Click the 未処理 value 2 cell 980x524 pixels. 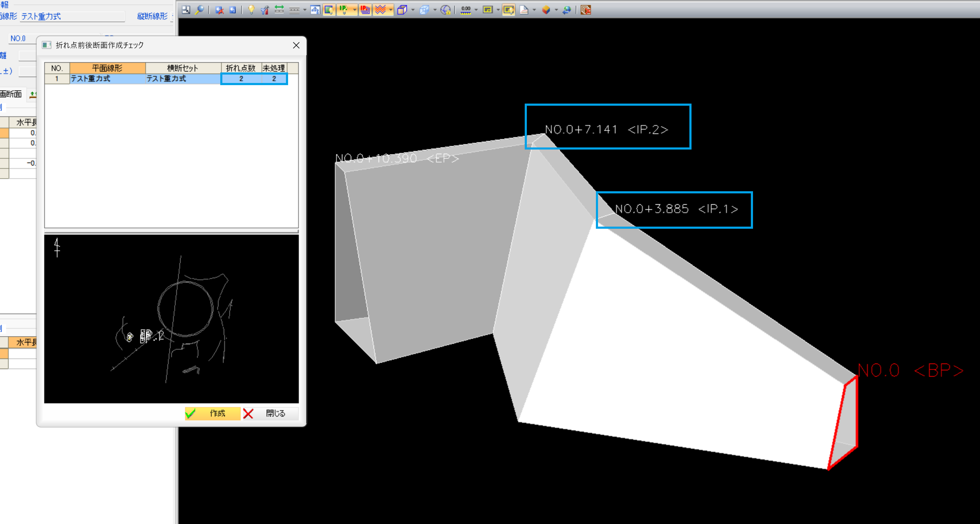[274, 79]
